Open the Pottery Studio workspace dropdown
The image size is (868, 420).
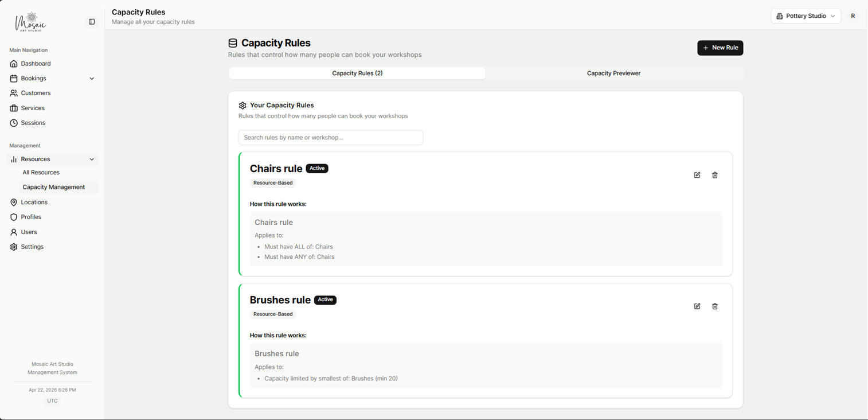[805, 15]
